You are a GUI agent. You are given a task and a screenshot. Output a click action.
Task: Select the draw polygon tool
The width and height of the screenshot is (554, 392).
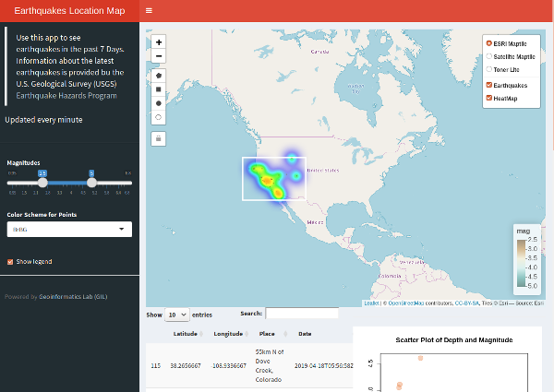(159, 76)
